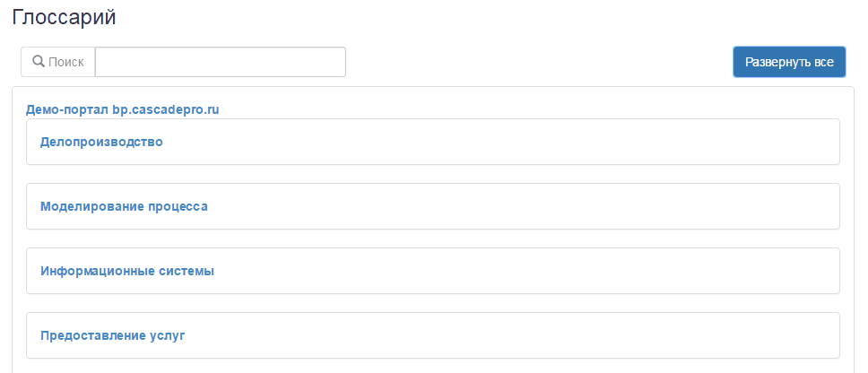Select the word системы in third panel
The image size is (868, 373).
pyautogui.click(x=190, y=271)
